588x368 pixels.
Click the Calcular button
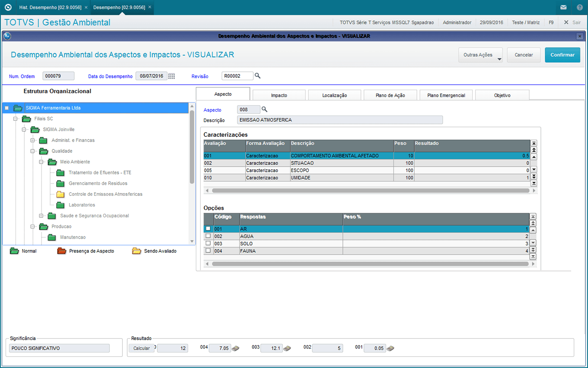click(x=141, y=348)
